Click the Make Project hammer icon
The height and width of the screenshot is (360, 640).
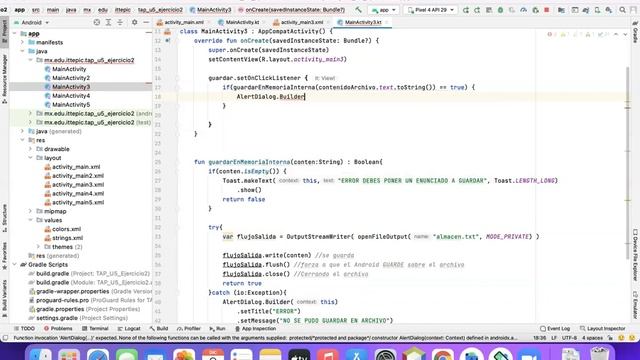coord(358,9)
